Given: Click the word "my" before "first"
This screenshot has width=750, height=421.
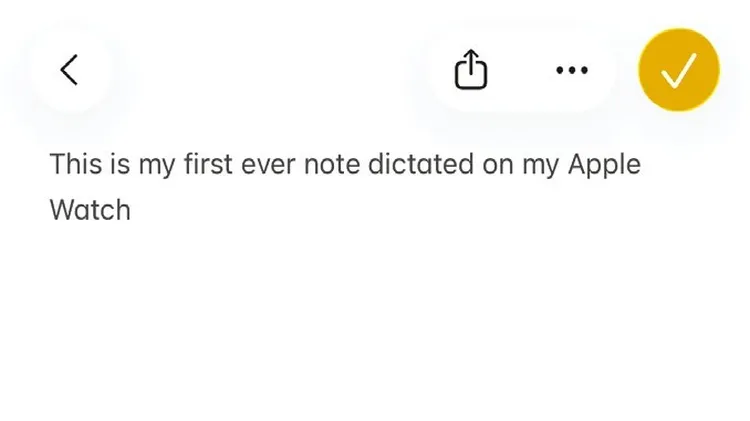Looking at the screenshot, I should pyautogui.click(x=156, y=166).
